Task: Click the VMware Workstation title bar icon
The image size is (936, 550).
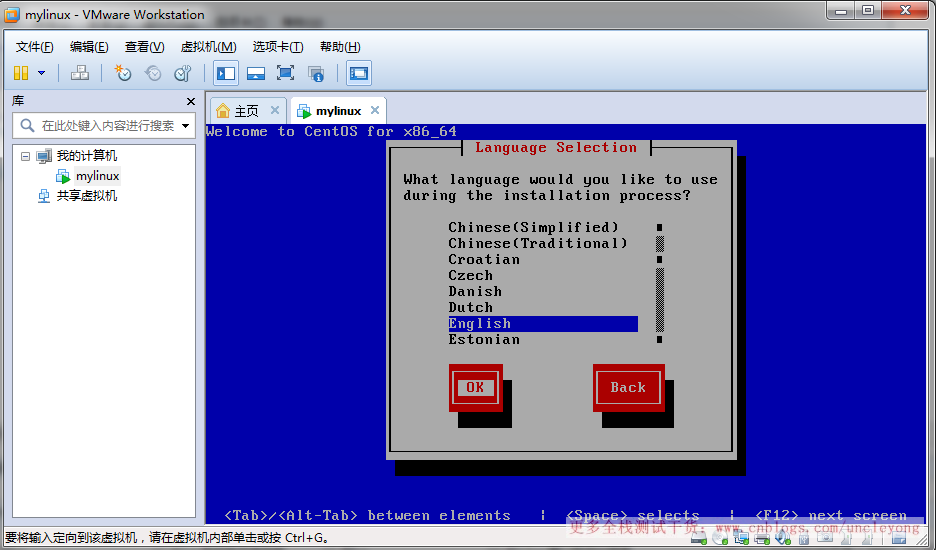Action: coord(12,14)
